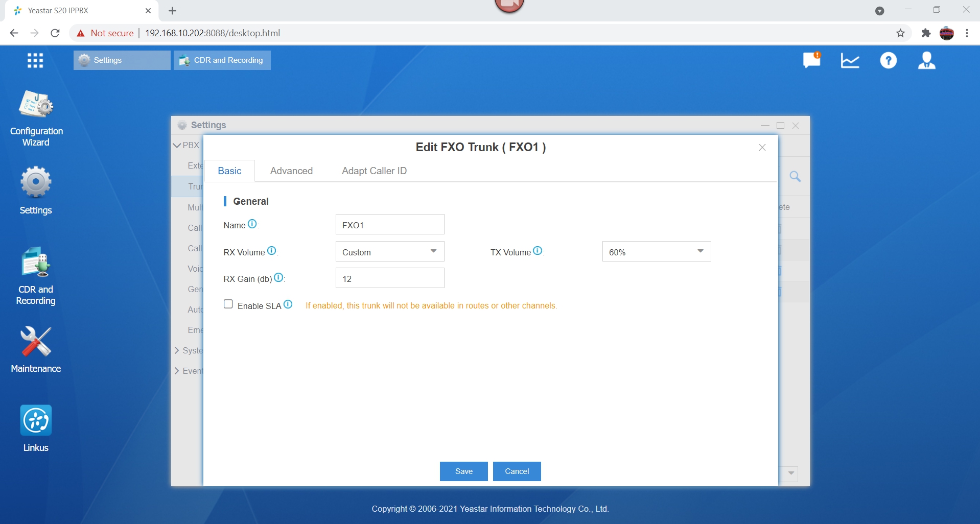
Task: Launch the Linkus app icon
Action: [36, 428]
